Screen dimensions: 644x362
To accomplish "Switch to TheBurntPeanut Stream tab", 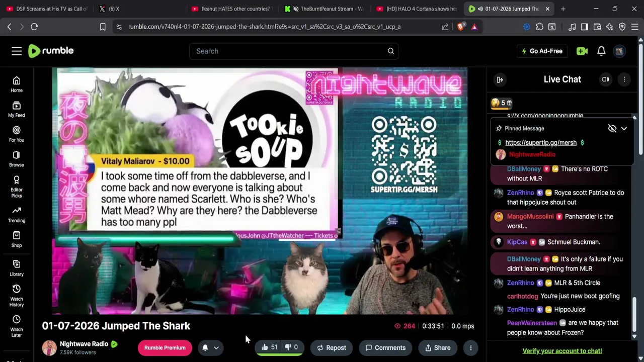I will tap(324, 9).
